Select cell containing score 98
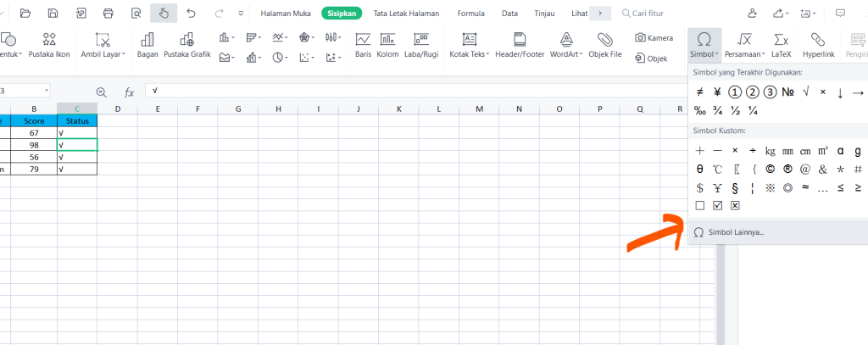Viewport: 868px width, 345px height. (34, 145)
